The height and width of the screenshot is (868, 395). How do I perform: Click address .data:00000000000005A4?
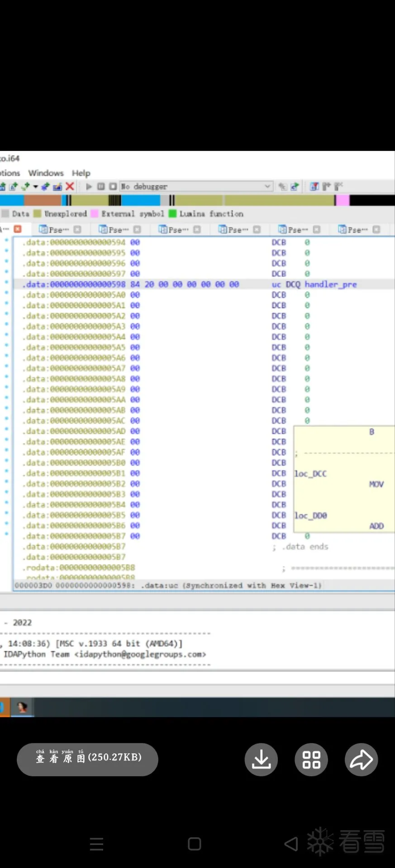pyautogui.click(x=74, y=337)
